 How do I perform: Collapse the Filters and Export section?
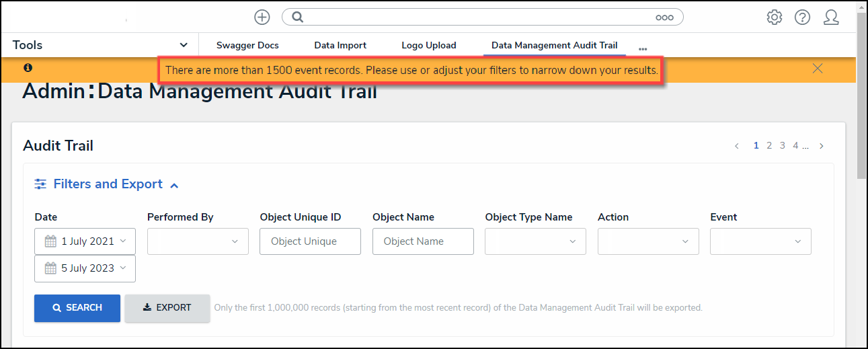[x=174, y=185]
